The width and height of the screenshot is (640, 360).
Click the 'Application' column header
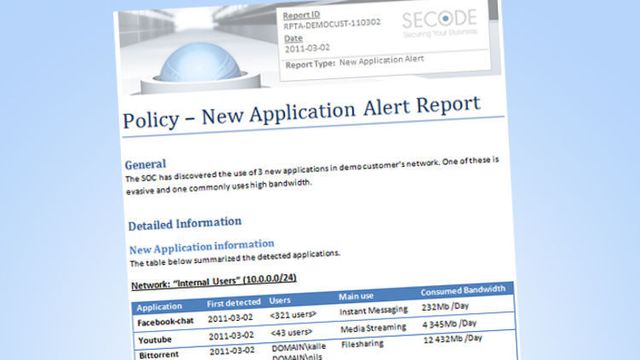coord(159,307)
